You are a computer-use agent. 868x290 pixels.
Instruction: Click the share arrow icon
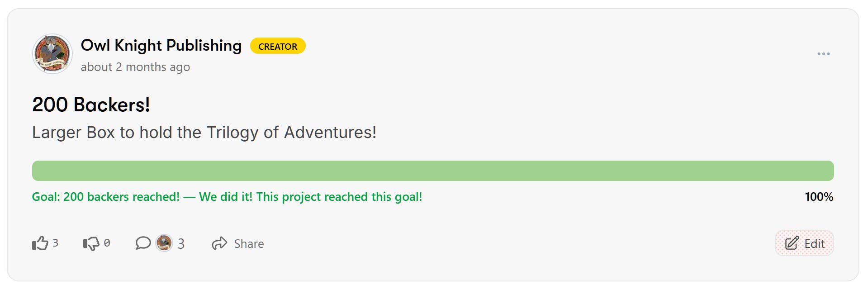tap(219, 243)
